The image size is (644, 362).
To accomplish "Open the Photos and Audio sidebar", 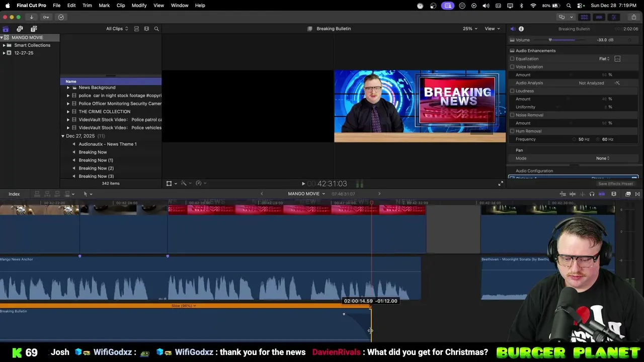I will pyautogui.click(x=20, y=29).
